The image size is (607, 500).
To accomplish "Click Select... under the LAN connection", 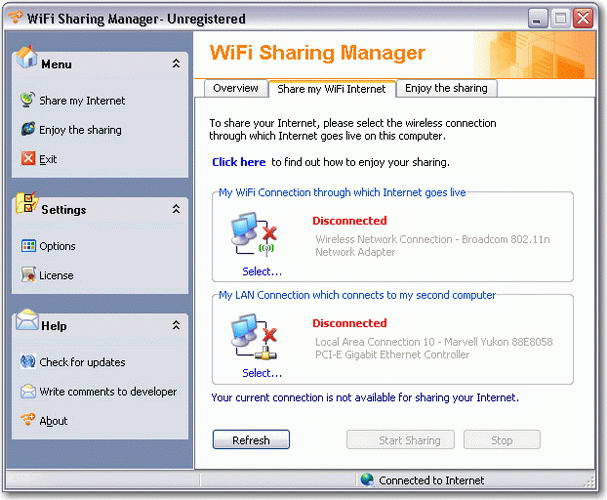I will pos(262,373).
